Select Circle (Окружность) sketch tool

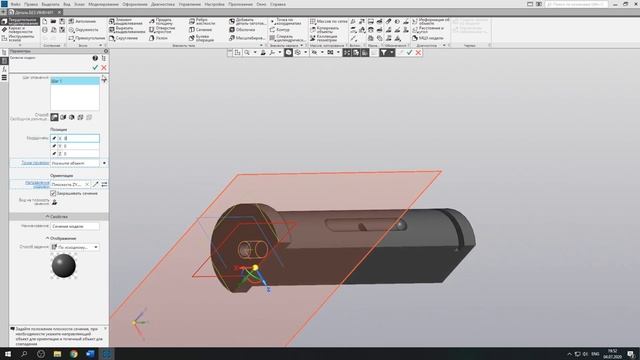[83, 30]
